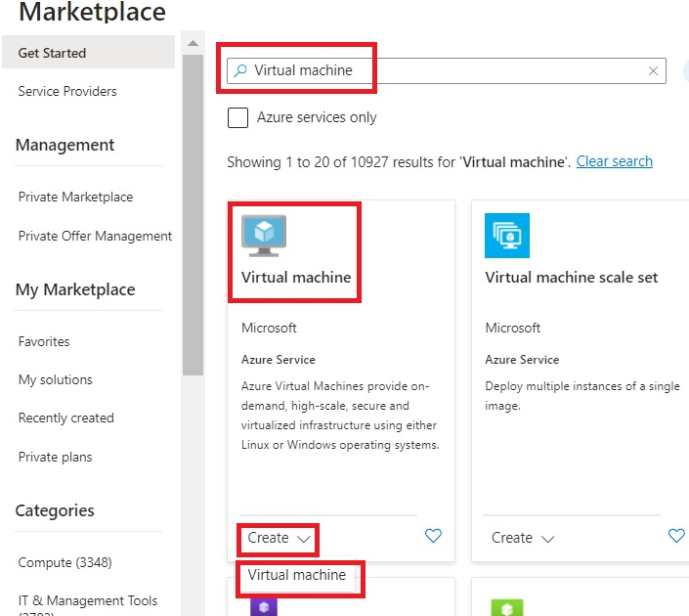Viewport: 689px width, 616px height.
Task: Click the Management section heading
Action: (x=65, y=145)
